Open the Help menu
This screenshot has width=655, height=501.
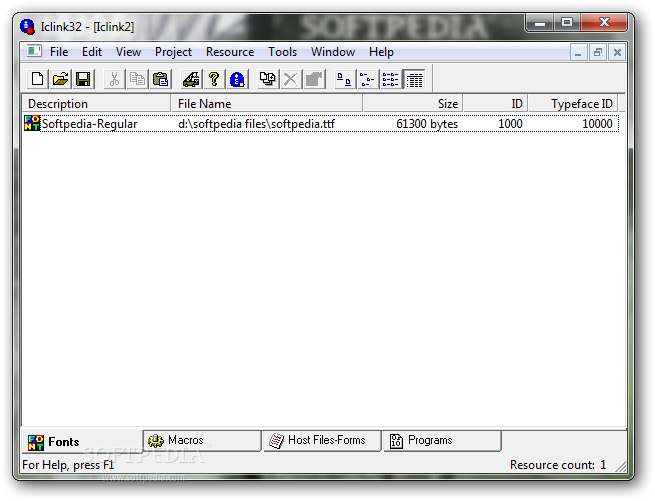tap(381, 52)
